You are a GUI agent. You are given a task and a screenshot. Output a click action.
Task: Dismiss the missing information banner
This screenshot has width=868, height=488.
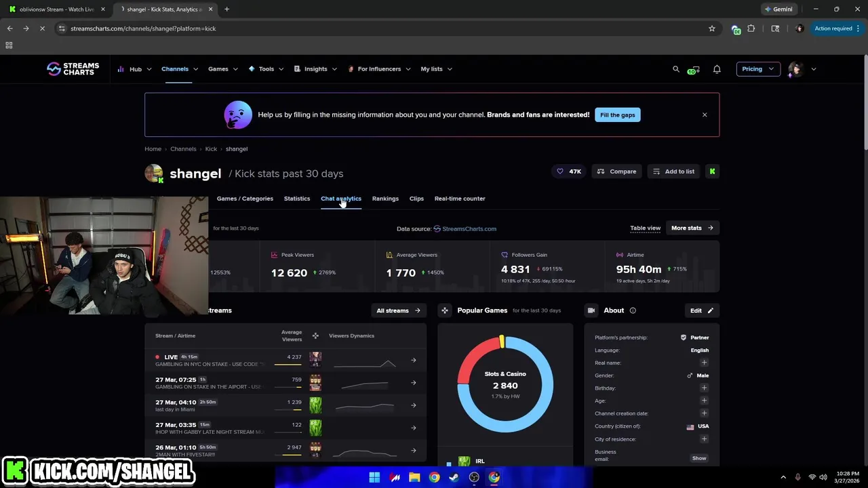[x=705, y=115]
